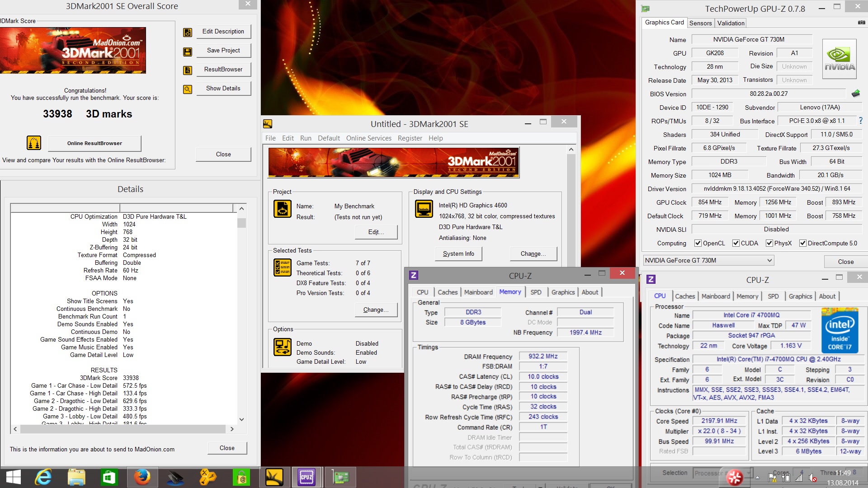Viewport: 868px width, 488px height.
Task: Click the red circular tray application icon
Action: 734,477
